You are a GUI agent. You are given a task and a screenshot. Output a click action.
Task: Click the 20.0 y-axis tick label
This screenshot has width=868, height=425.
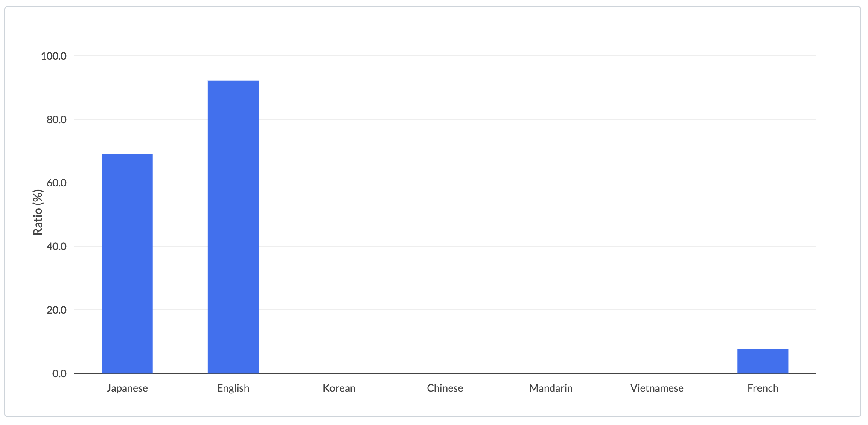click(x=56, y=310)
